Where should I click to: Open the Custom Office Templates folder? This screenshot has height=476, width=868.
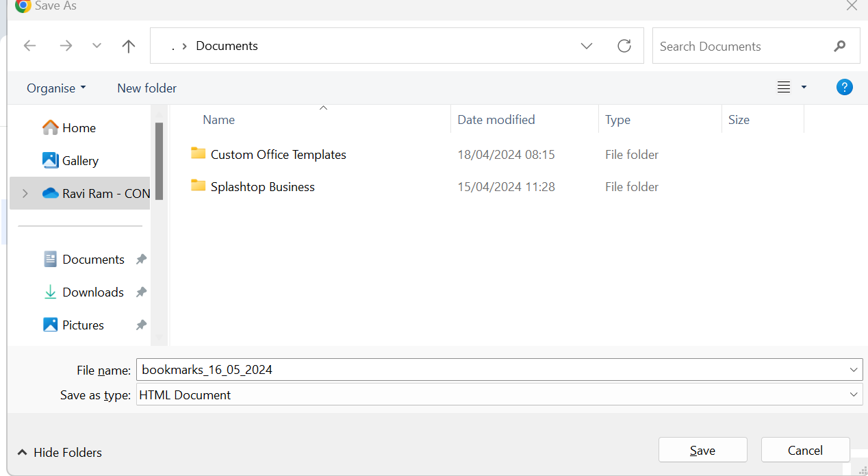(x=278, y=155)
